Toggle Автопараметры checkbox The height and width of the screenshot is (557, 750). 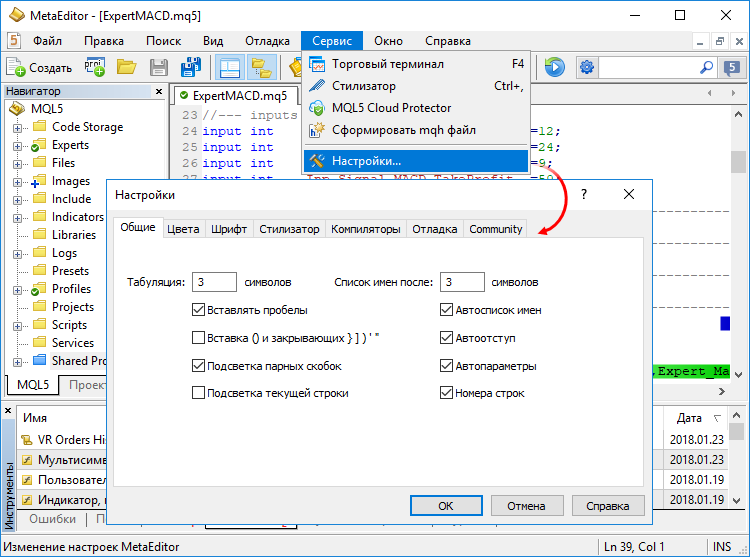[x=446, y=366]
